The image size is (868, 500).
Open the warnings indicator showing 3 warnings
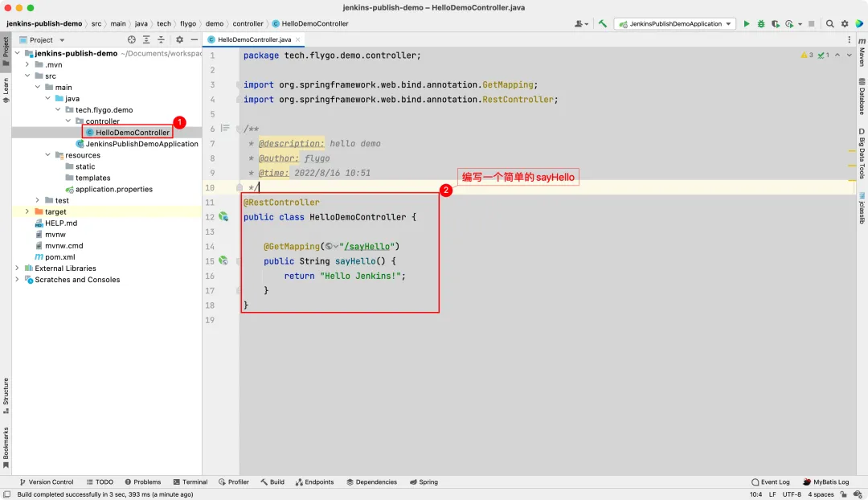(807, 55)
